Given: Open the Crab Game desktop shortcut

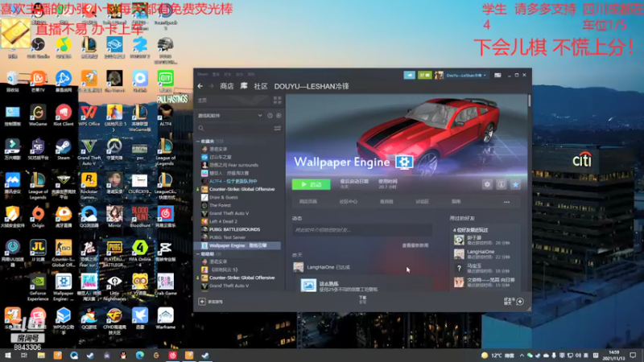Looking at the screenshot, I should click(x=166, y=286).
